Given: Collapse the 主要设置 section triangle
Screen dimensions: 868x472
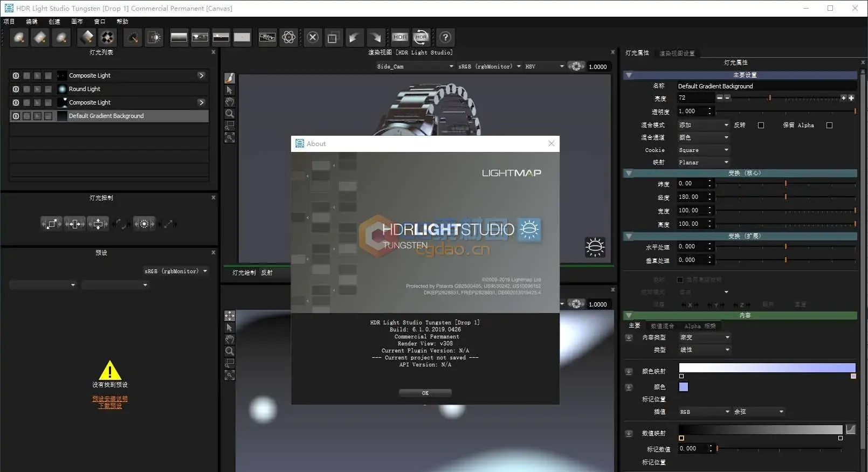Looking at the screenshot, I should [629, 75].
